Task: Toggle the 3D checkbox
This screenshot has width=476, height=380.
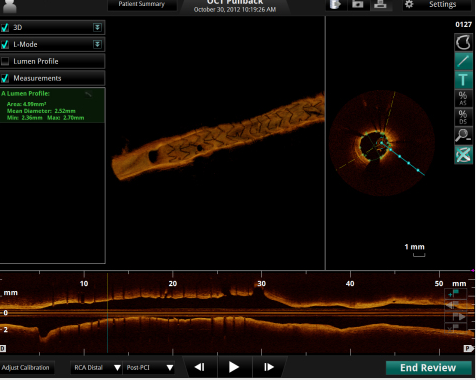Action: (5, 27)
